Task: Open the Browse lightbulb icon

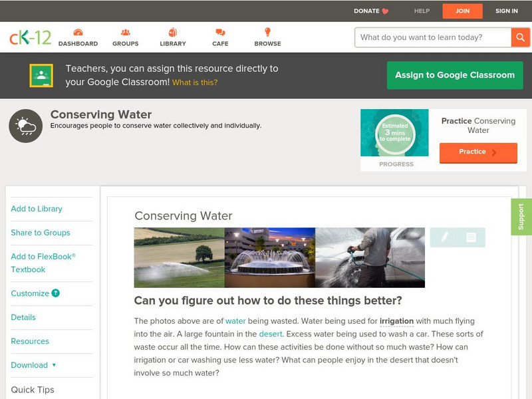Action: (268, 32)
